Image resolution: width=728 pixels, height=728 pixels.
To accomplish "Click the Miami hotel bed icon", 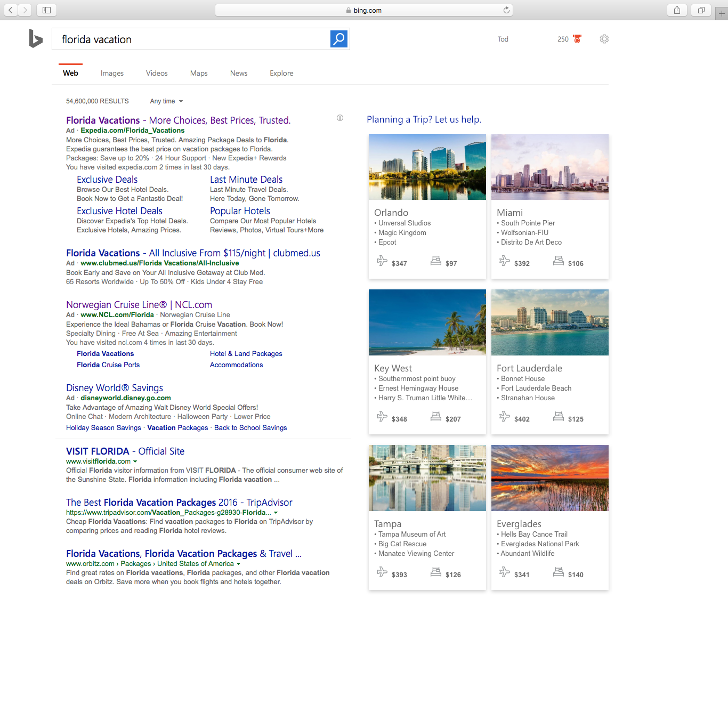I will tap(559, 261).
